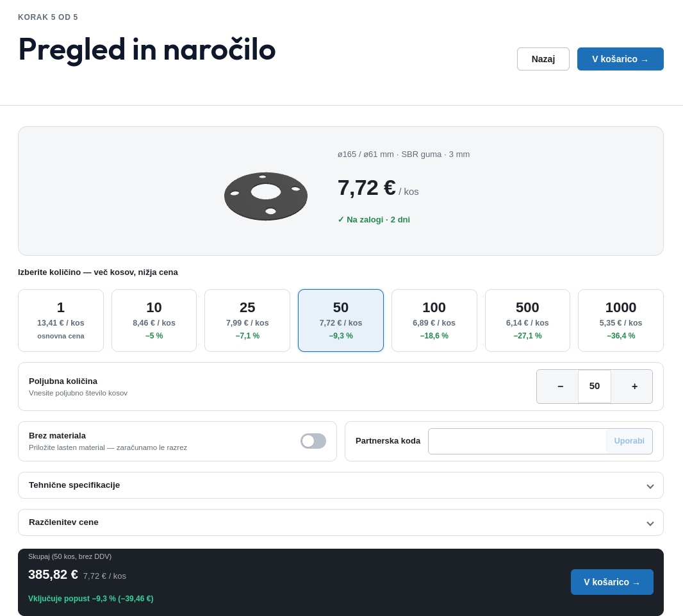This screenshot has width=683, height=616.
Task: Choose the 50 pieces price tier
Action: pyautogui.click(x=341, y=320)
